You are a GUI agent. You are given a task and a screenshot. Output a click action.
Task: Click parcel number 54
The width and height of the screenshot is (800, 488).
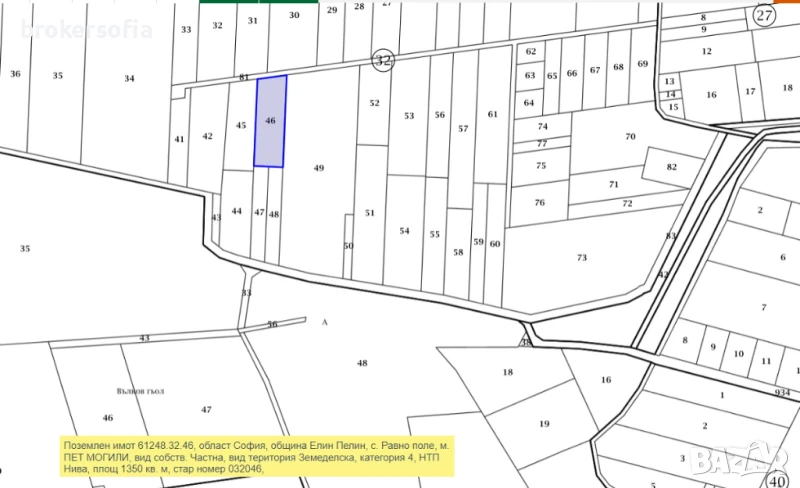pos(404,231)
